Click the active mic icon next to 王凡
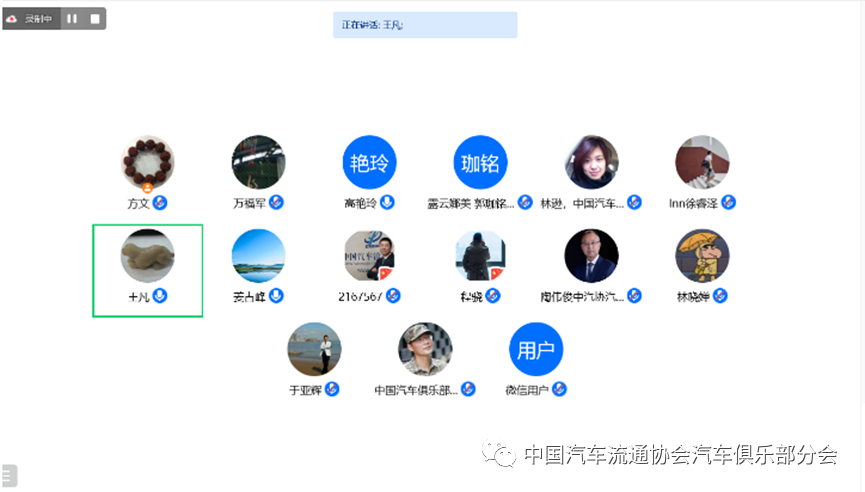Viewport: 865px width, 492px height. [160, 296]
